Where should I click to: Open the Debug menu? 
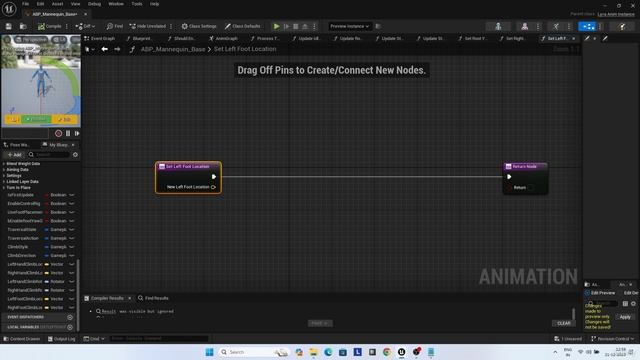94,4
